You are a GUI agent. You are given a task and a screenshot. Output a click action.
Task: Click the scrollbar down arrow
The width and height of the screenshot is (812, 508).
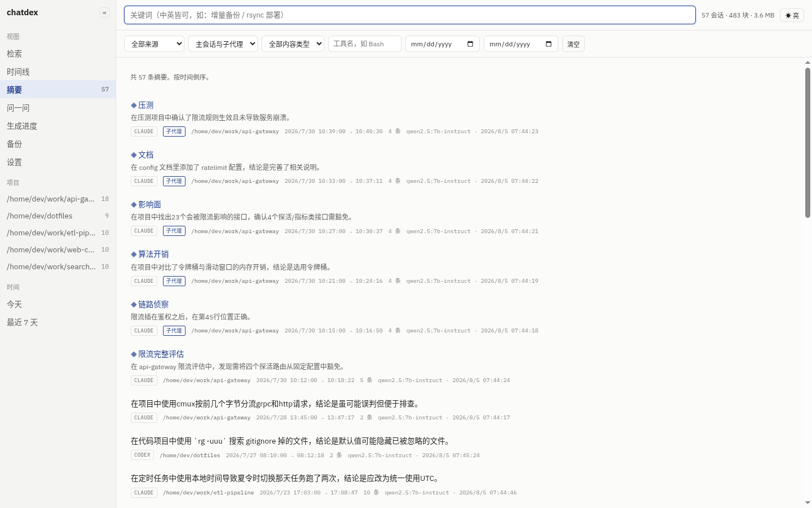[807, 502]
